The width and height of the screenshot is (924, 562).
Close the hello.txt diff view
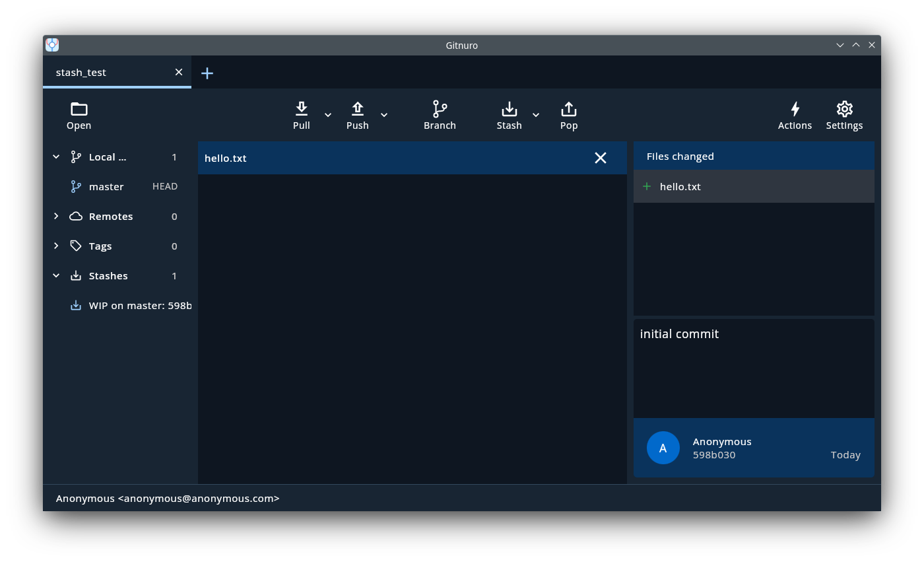[600, 158]
